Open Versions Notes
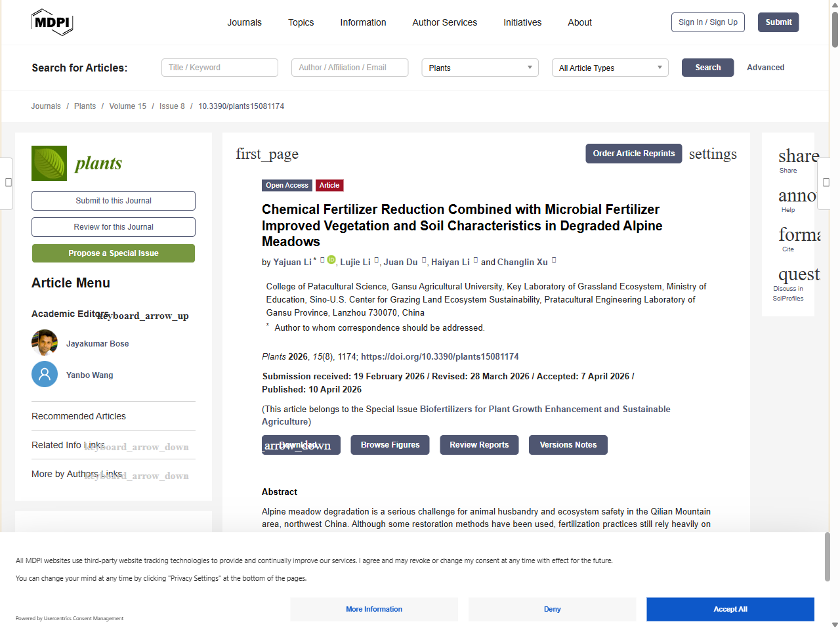Screen dimensions: 840x630 tap(568, 445)
